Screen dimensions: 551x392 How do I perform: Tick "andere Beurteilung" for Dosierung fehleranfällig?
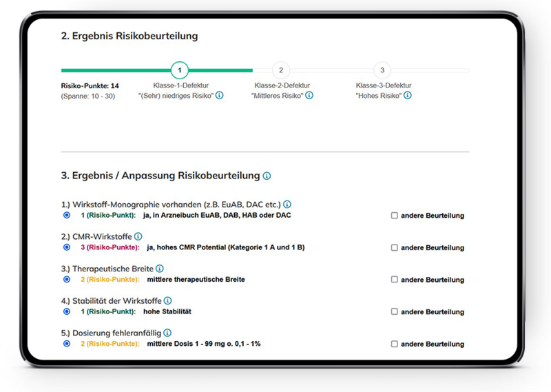[395, 344]
